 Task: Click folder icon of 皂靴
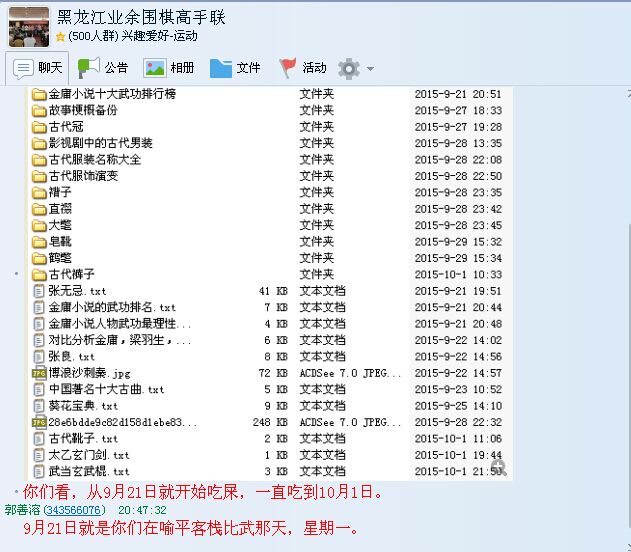39,242
